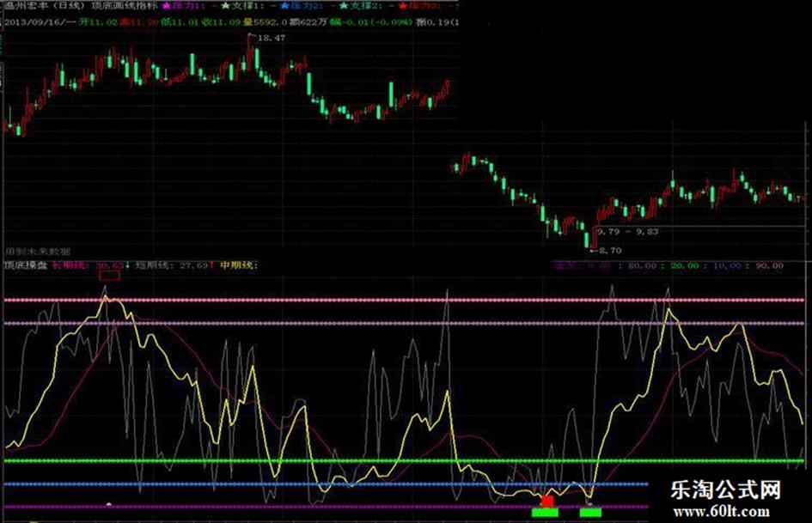
Task: Click the magenta star before 压力1
Action: 168,7
